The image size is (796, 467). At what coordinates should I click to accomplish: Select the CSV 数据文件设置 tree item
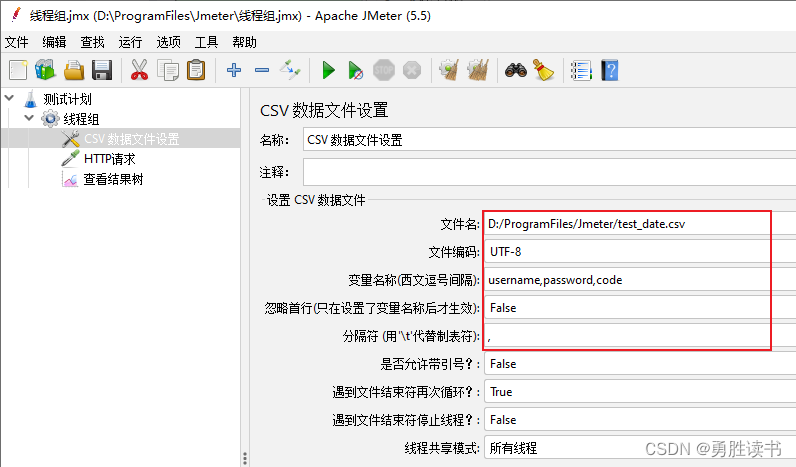131,139
